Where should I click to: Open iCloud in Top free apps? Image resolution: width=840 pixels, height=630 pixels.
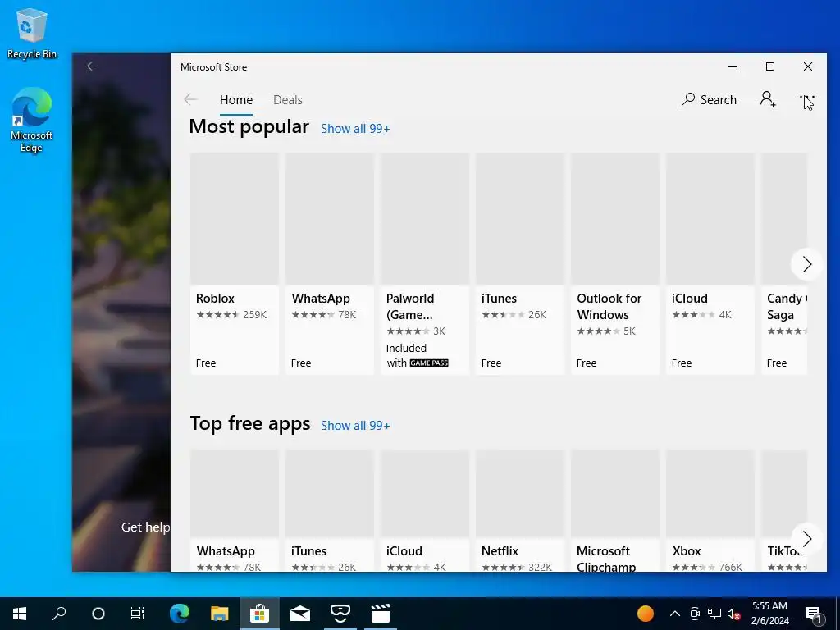425,493
